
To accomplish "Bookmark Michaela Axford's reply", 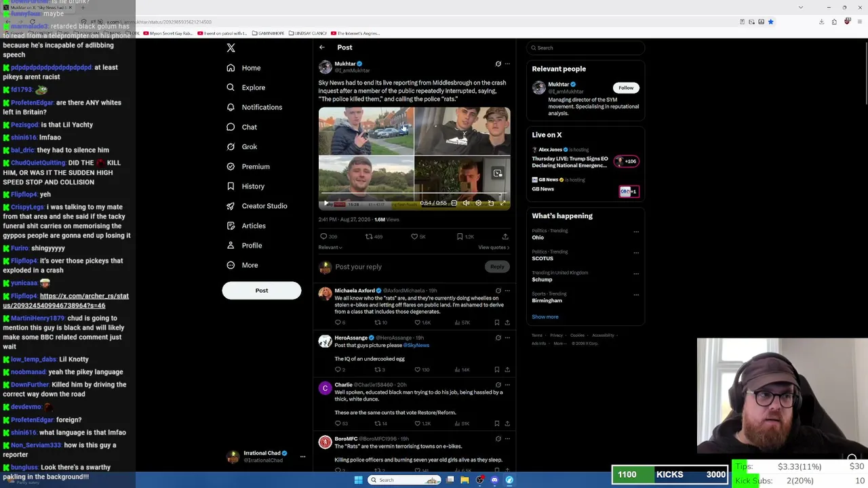I will tap(497, 323).
